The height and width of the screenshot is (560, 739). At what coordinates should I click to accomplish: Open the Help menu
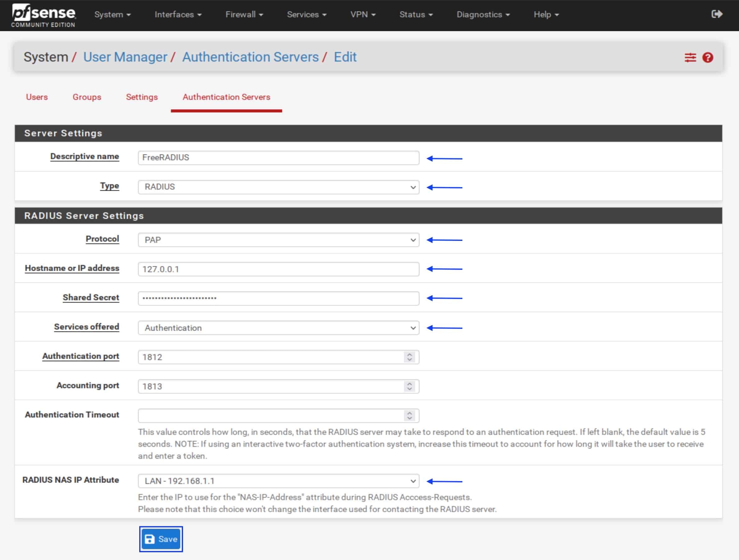pyautogui.click(x=546, y=14)
